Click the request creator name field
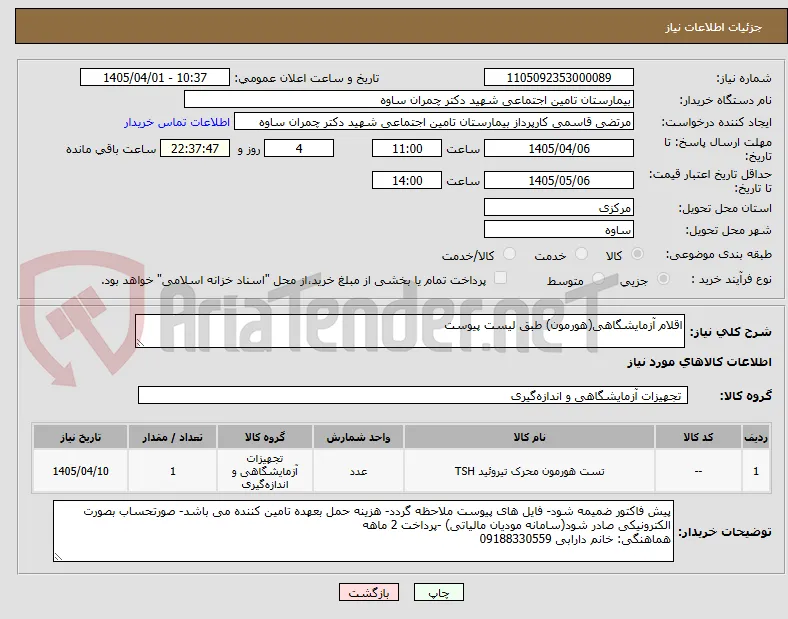This screenshot has height=619, width=788. (434, 122)
